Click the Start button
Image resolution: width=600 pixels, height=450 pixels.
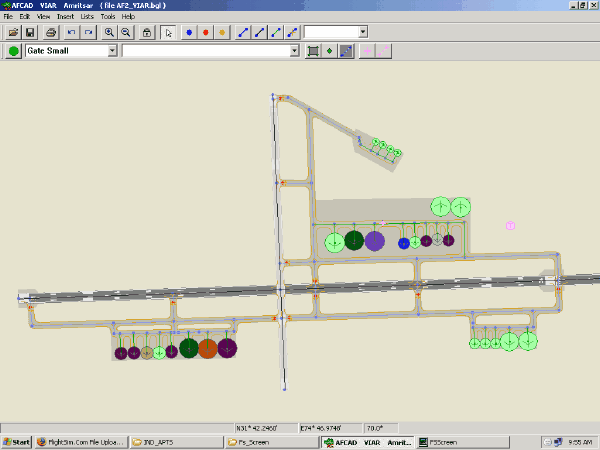point(16,442)
